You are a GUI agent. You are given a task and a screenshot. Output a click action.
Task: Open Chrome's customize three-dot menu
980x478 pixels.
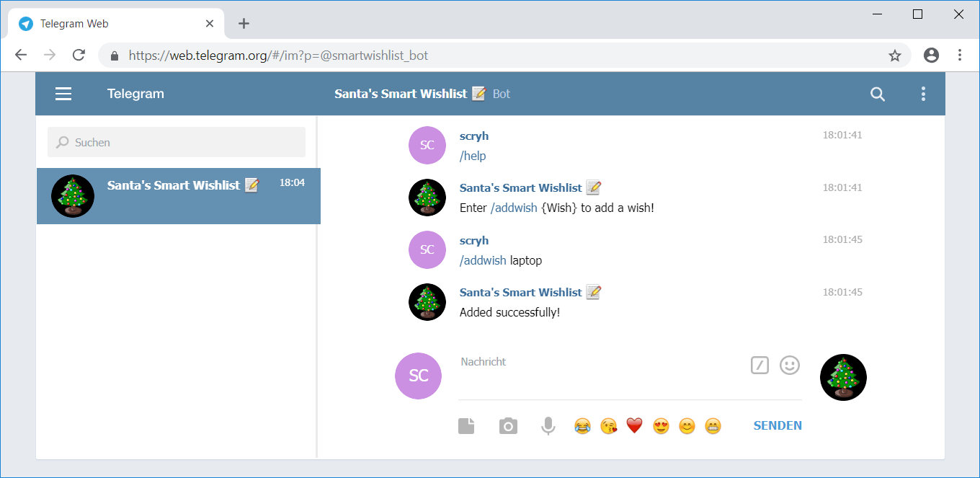click(x=960, y=55)
